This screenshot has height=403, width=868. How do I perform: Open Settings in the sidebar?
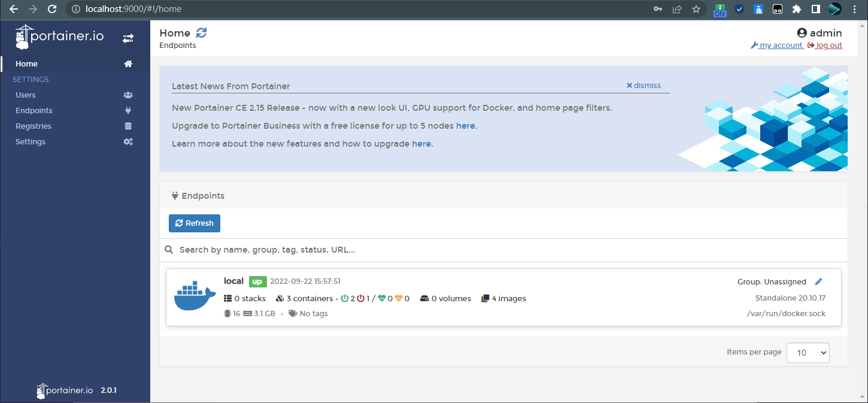pos(31,142)
